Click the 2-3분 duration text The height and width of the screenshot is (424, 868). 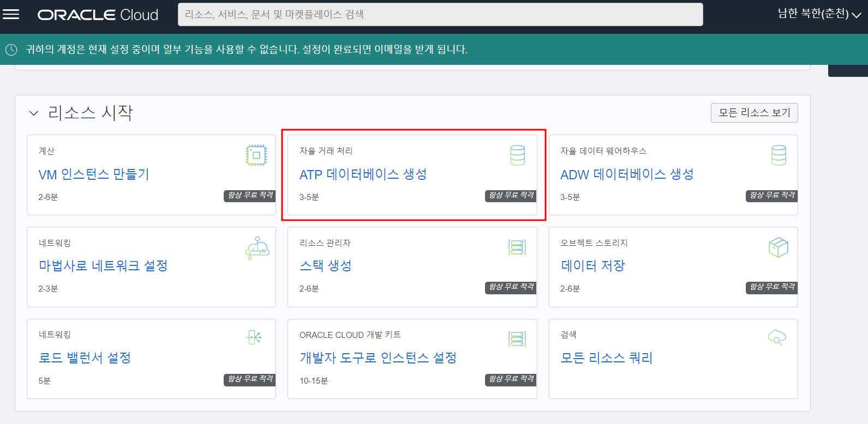(x=48, y=289)
